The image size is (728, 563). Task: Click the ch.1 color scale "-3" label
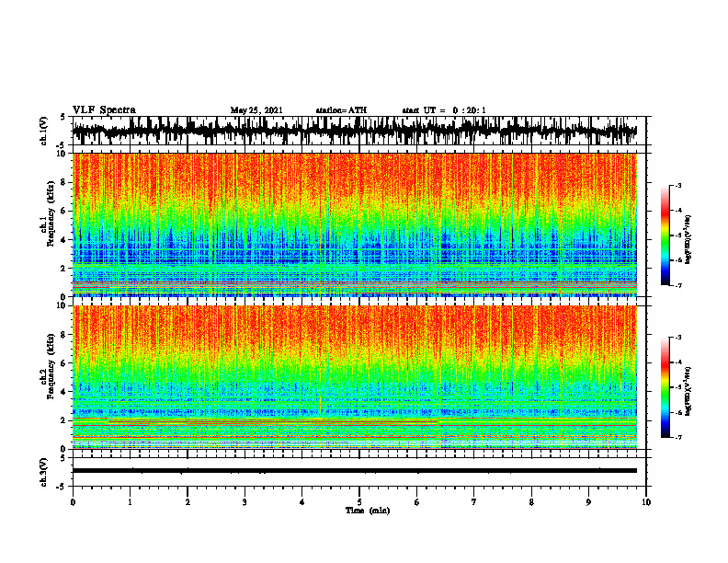pos(678,186)
